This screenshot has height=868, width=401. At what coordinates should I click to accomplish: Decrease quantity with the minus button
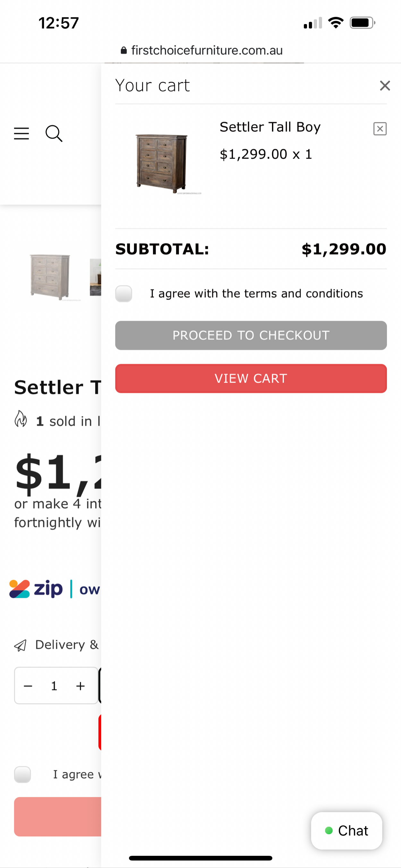coord(28,686)
